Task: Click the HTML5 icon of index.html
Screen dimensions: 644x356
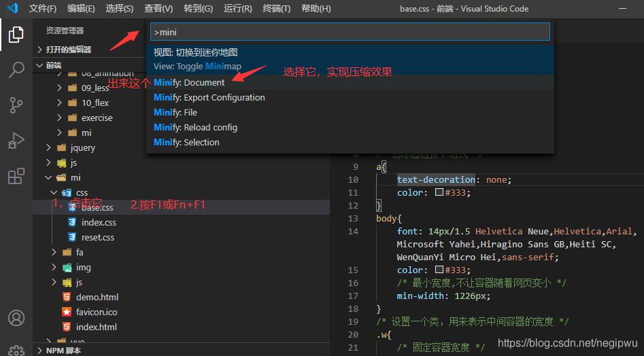Action: (x=67, y=327)
